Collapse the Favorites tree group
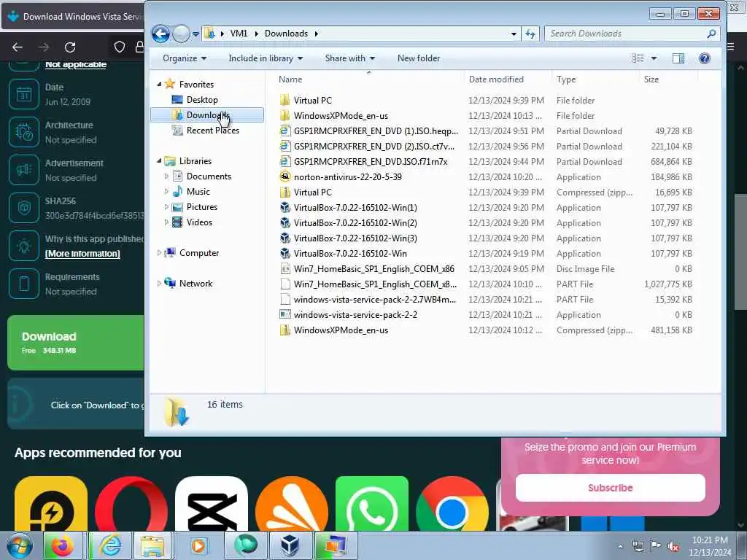Image resolution: width=747 pixels, height=560 pixels. click(159, 85)
